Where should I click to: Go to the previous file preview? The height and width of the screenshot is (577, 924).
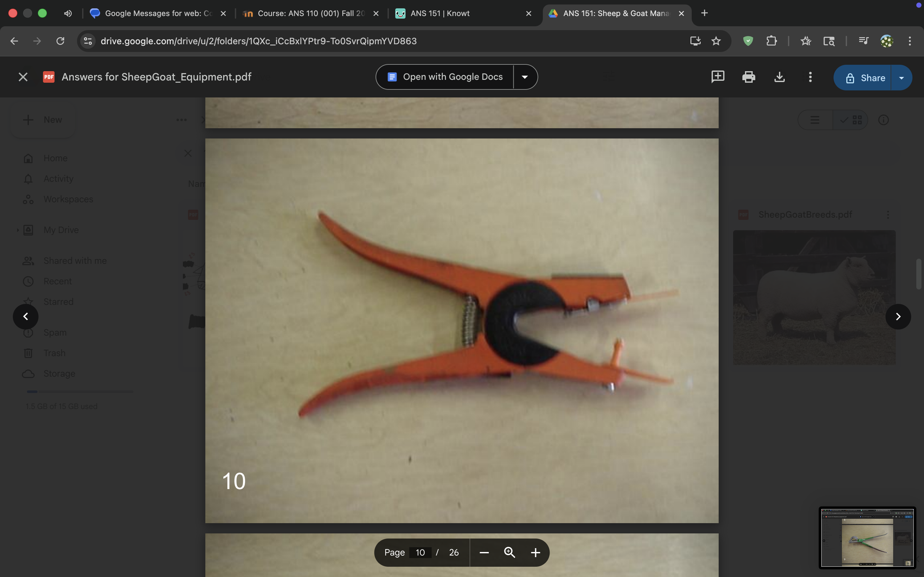[26, 316]
